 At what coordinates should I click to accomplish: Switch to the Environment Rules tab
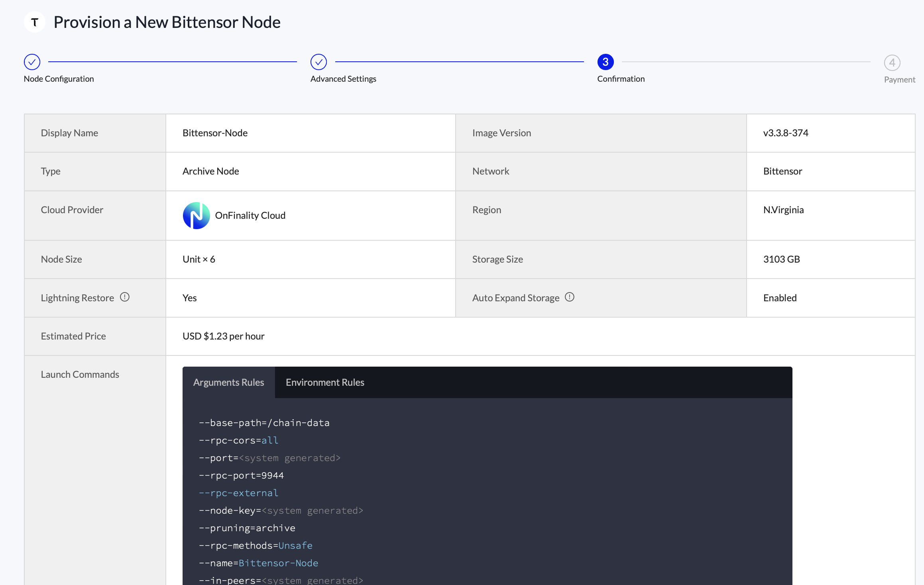[x=324, y=382]
